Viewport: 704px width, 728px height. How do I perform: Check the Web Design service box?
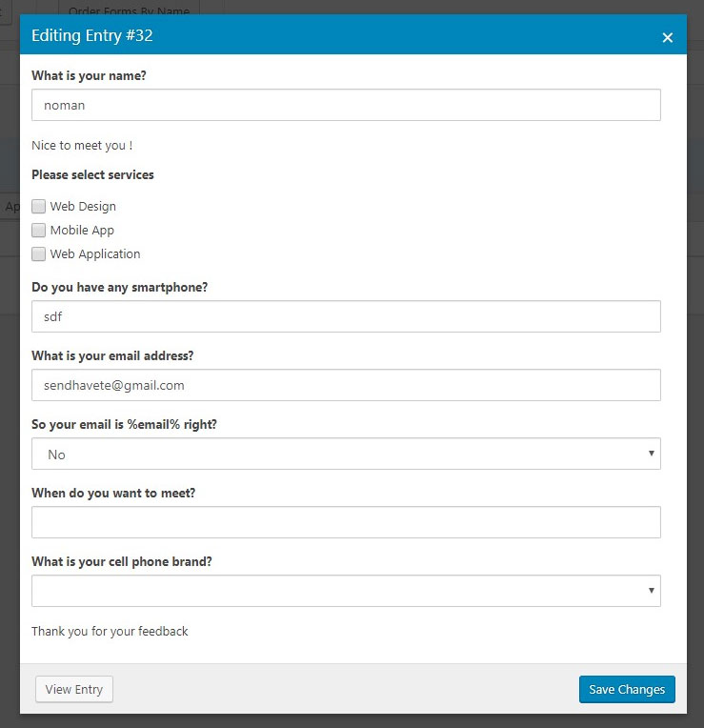(x=39, y=206)
